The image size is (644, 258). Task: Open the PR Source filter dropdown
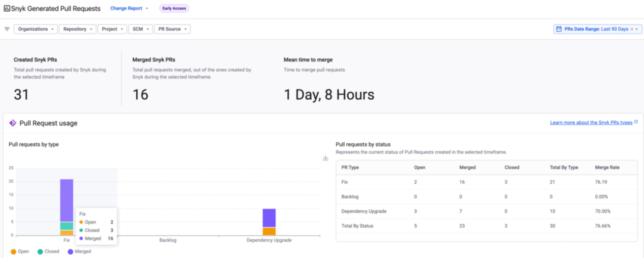point(172,29)
